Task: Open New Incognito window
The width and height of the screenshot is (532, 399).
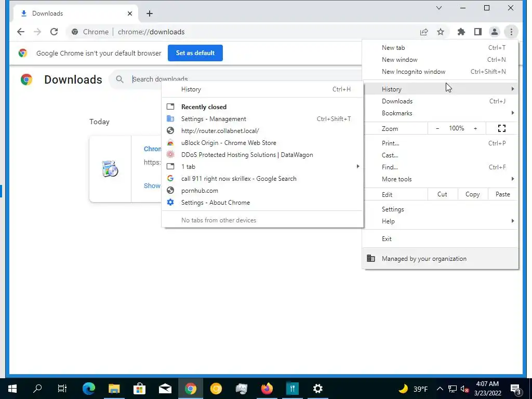Action: (x=440, y=72)
